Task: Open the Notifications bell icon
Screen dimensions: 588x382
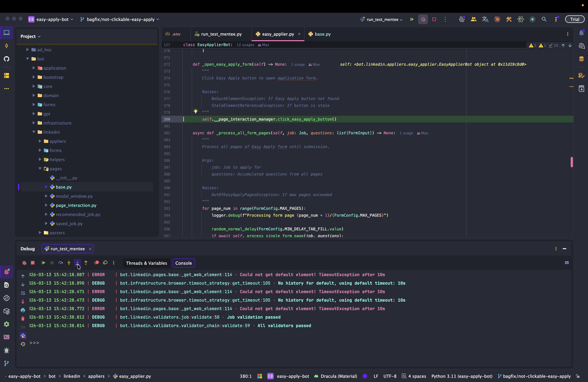Action: [581, 33]
